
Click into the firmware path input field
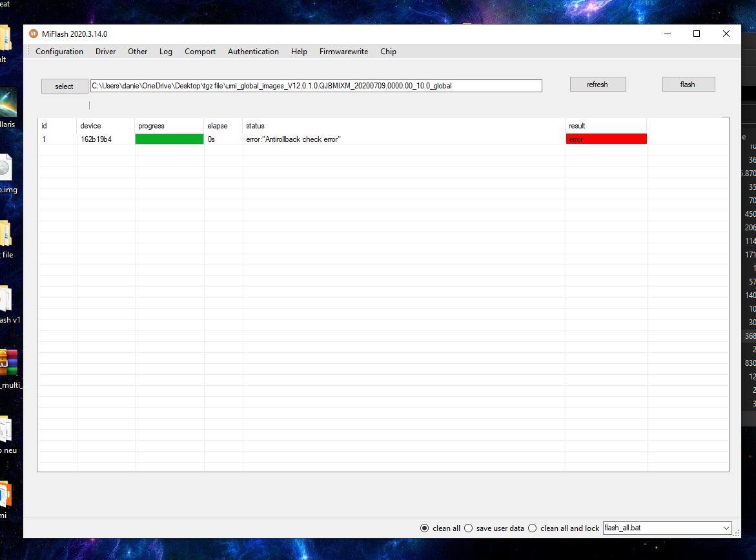(x=316, y=86)
